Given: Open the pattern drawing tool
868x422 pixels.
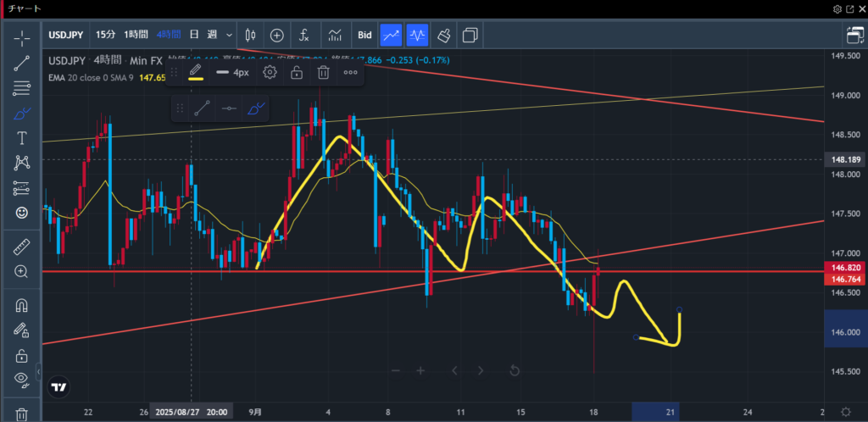Looking at the screenshot, I should point(21,163).
